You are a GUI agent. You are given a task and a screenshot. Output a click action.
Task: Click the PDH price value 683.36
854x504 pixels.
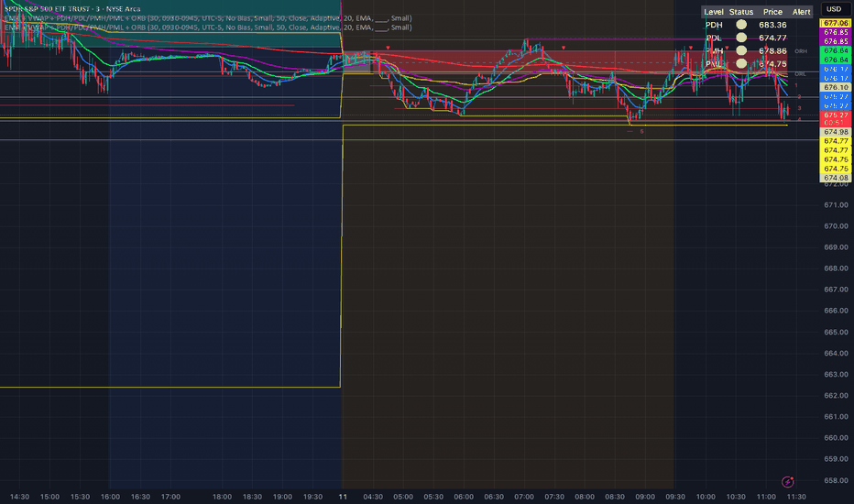coord(773,25)
